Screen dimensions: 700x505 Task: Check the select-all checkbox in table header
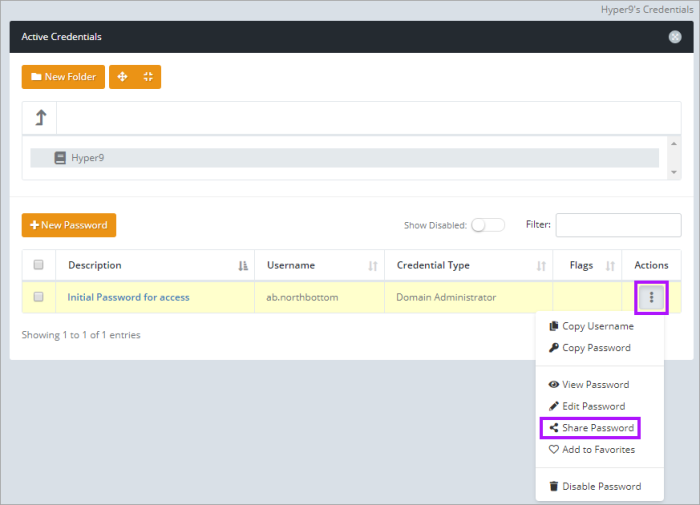pos(38,265)
